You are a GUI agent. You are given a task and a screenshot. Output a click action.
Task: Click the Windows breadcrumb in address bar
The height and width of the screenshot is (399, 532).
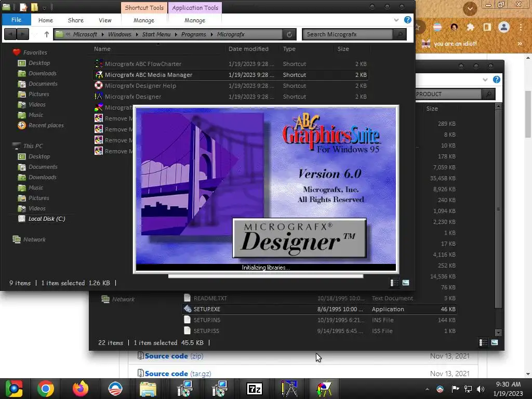tap(119, 34)
